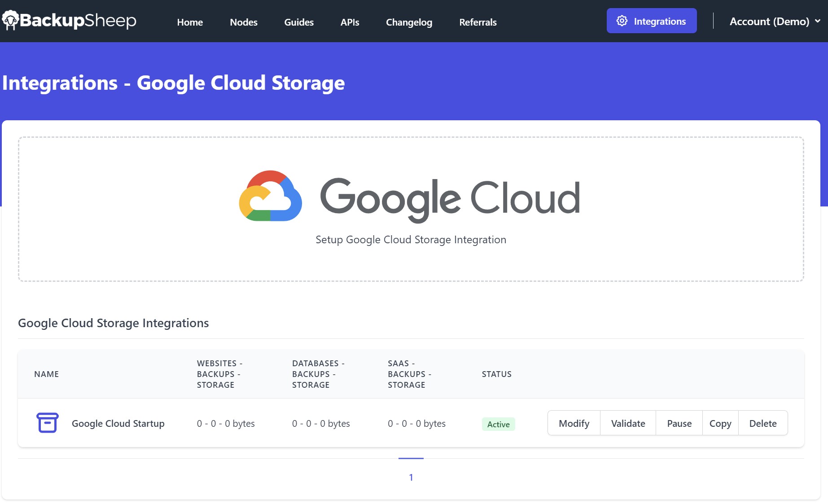Viewport: 828px width, 504px height.
Task: Expand the Account (Demo) dropdown
Action: [775, 21]
